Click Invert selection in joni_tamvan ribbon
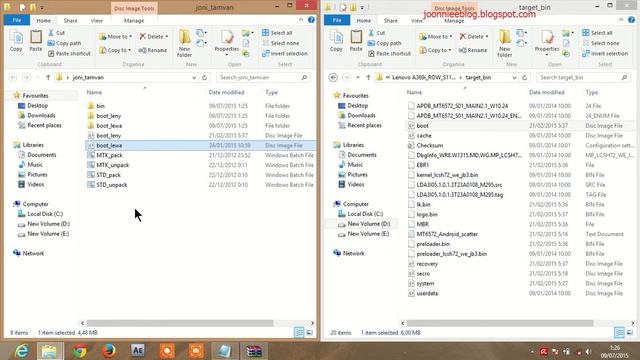 click(x=284, y=53)
